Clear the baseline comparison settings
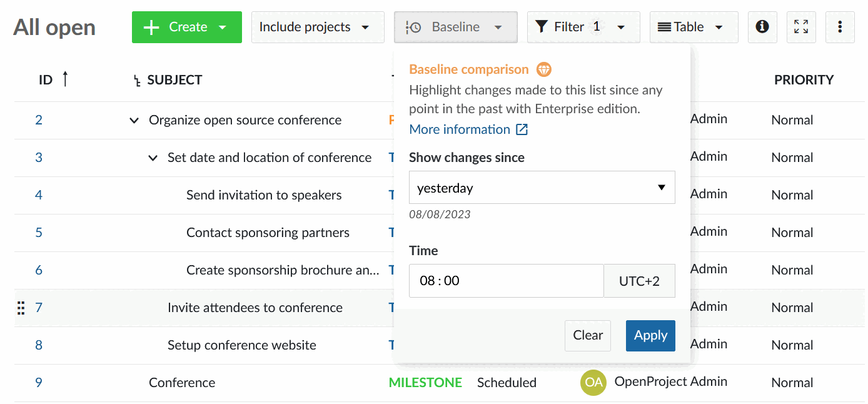This screenshot has width=868, height=404. click(587, 335)
